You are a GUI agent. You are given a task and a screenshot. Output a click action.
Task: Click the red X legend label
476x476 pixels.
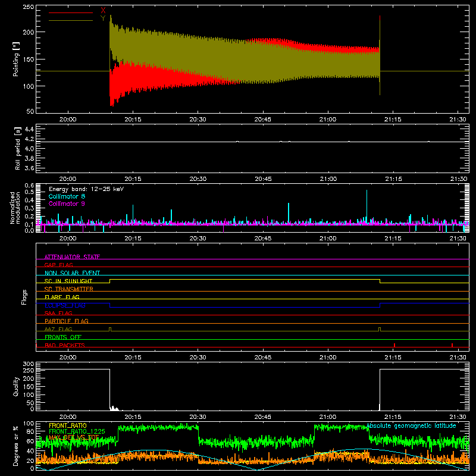[103, 11]
